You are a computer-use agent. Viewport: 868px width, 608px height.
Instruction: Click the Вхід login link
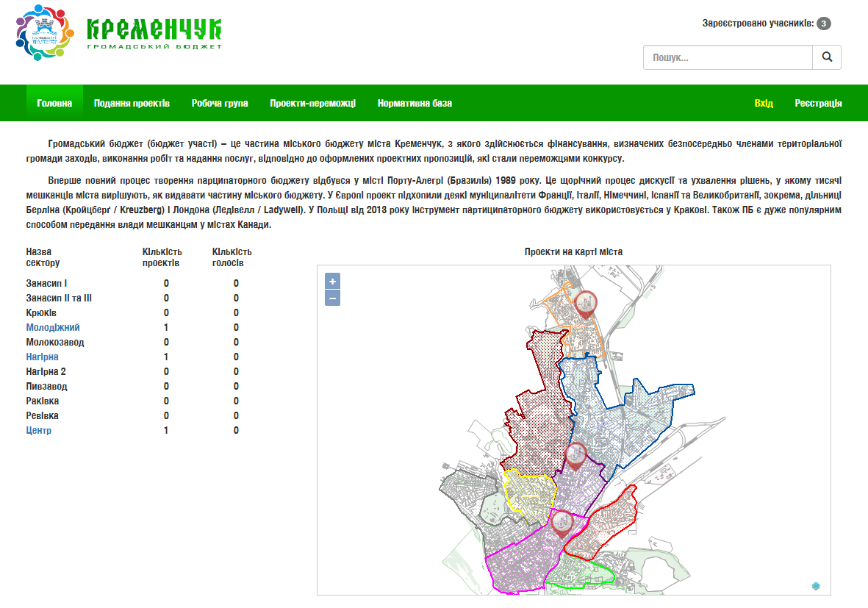[x=764, y=104]
